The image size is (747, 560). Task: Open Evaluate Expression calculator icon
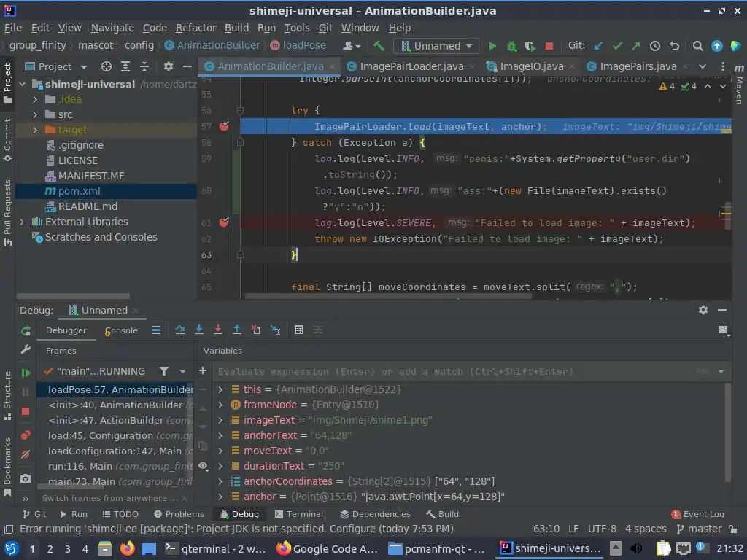coord(298,330)
